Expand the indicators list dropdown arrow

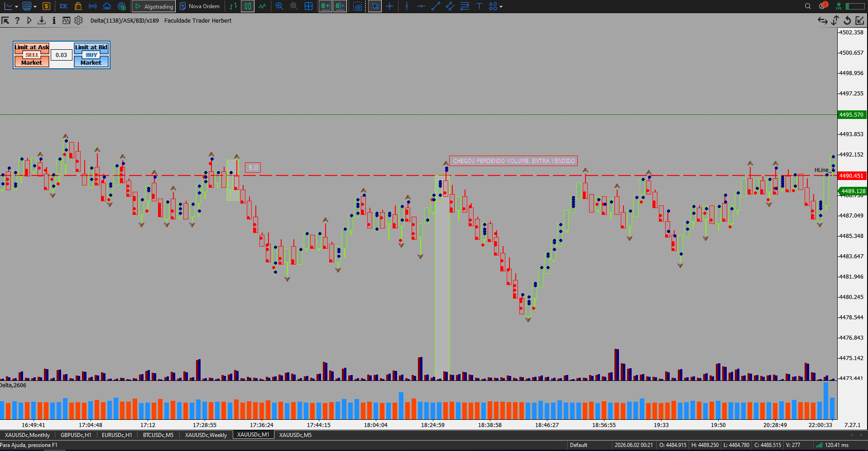[35, 7]
